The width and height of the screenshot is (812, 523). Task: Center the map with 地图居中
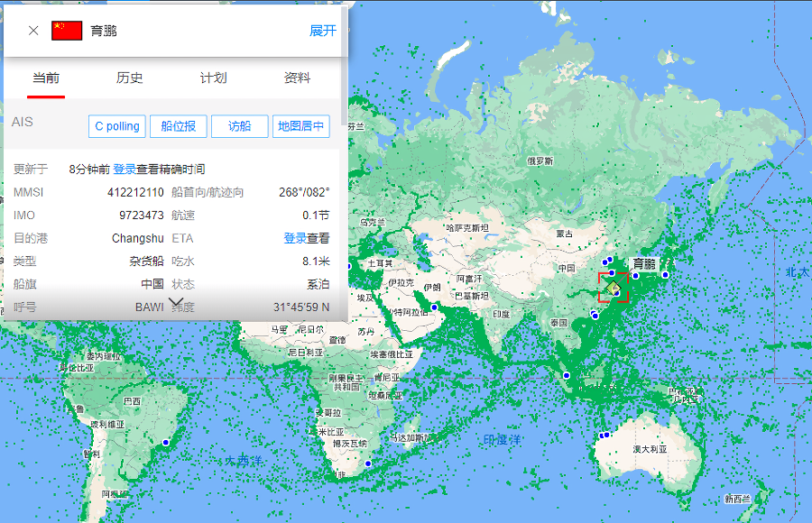(301, 126)
